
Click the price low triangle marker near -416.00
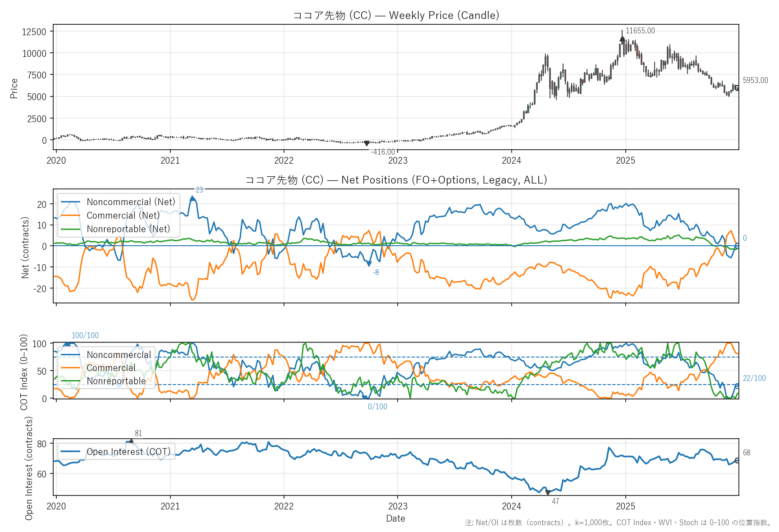[x=367, y=143]
